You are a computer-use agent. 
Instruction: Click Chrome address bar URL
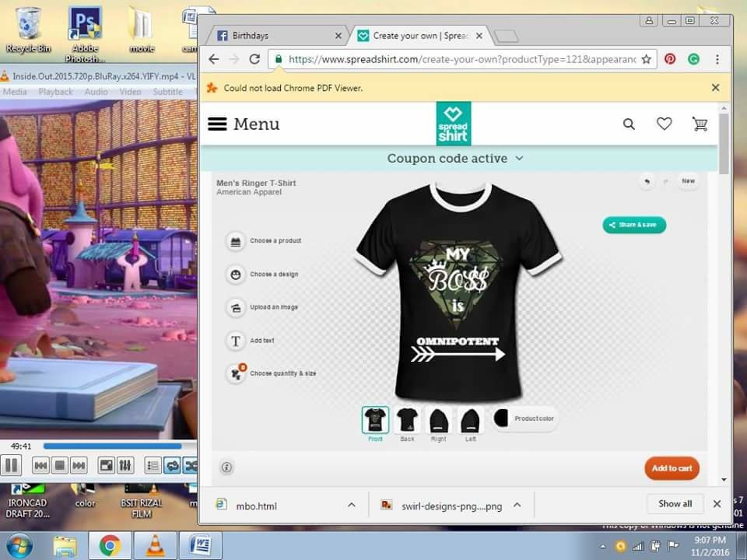coord(462,59)
